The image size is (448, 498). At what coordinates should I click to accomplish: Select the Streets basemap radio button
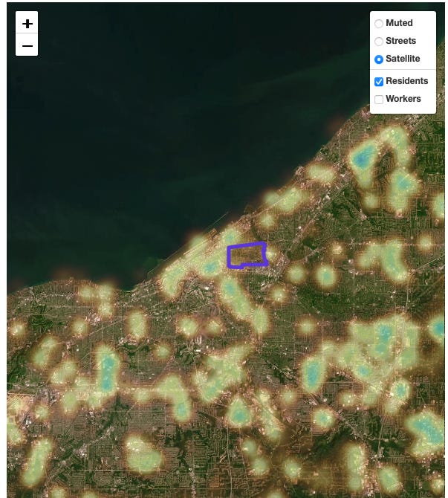[x=378, y=42]
